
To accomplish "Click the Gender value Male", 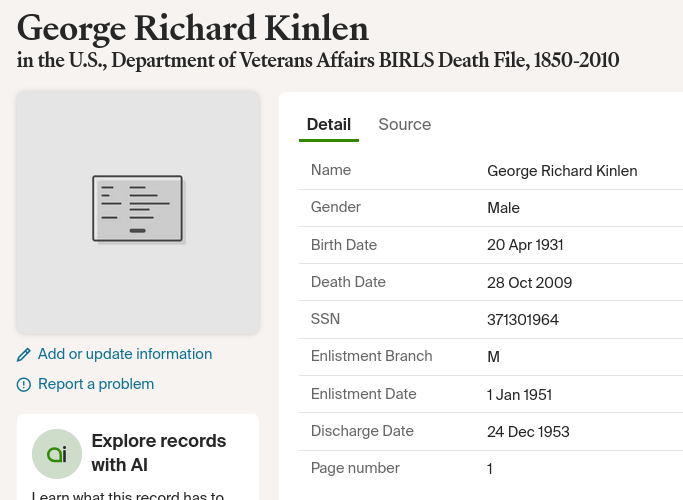I will [503, 208].
